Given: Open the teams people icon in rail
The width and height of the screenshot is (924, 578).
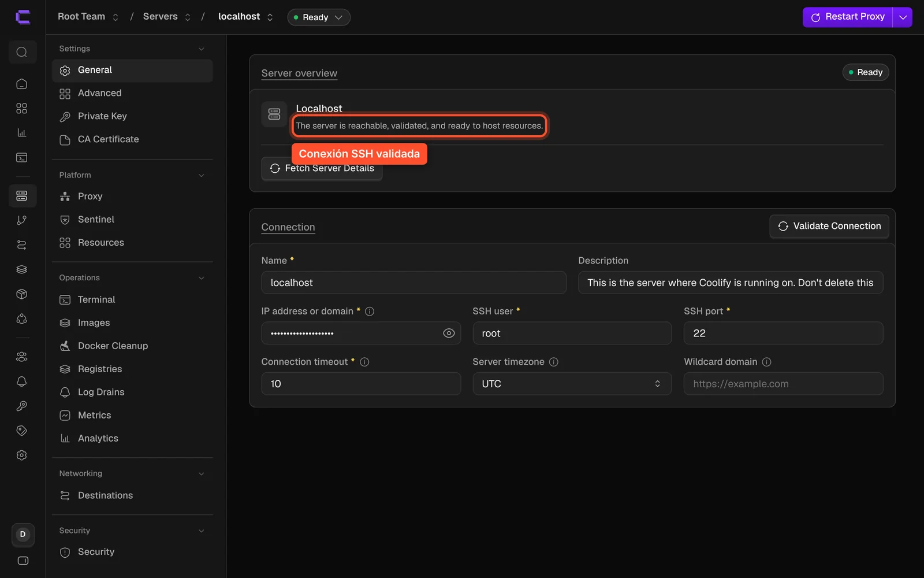Looking at the screenshot, I should click(22, 357).
